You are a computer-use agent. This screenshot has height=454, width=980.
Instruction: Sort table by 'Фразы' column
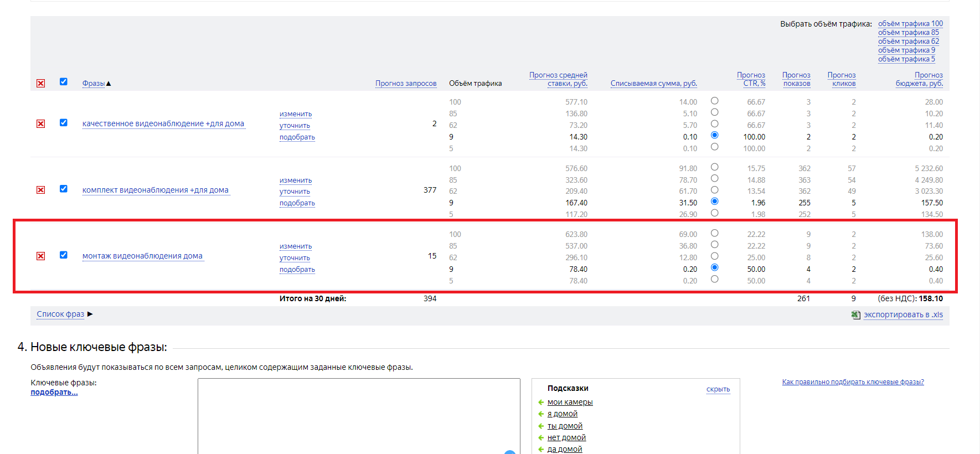tap(94, 84)
